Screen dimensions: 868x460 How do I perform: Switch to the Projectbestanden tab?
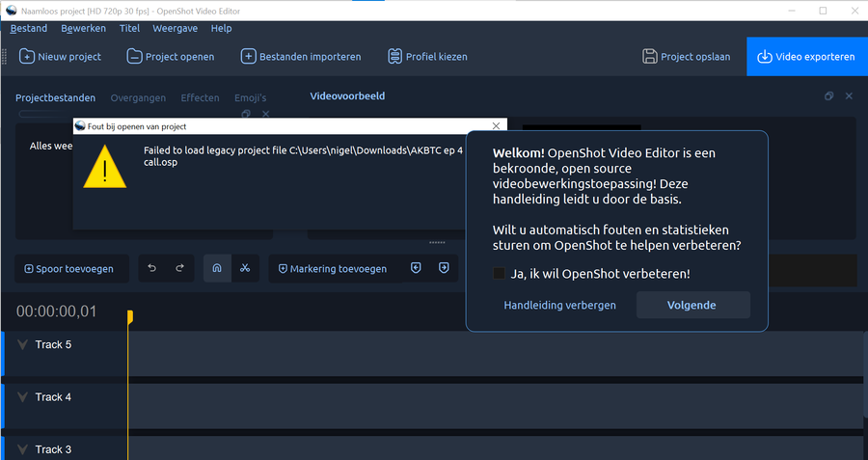tap(55, 98)
